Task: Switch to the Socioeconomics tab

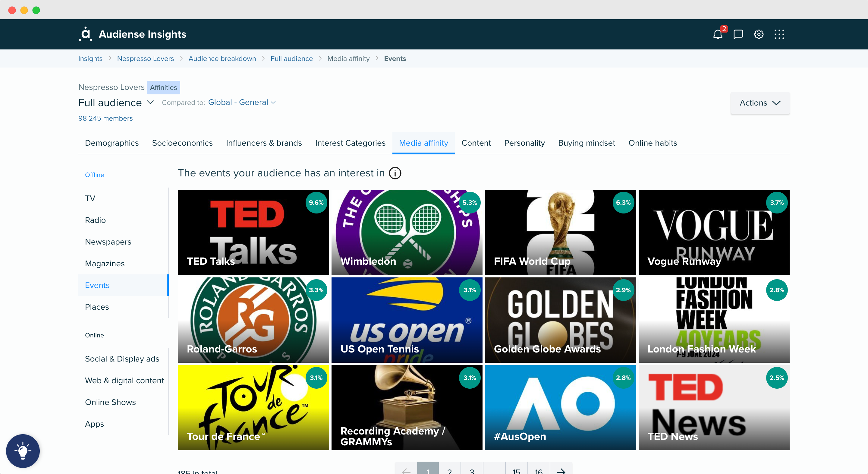Action: [182, 143]
